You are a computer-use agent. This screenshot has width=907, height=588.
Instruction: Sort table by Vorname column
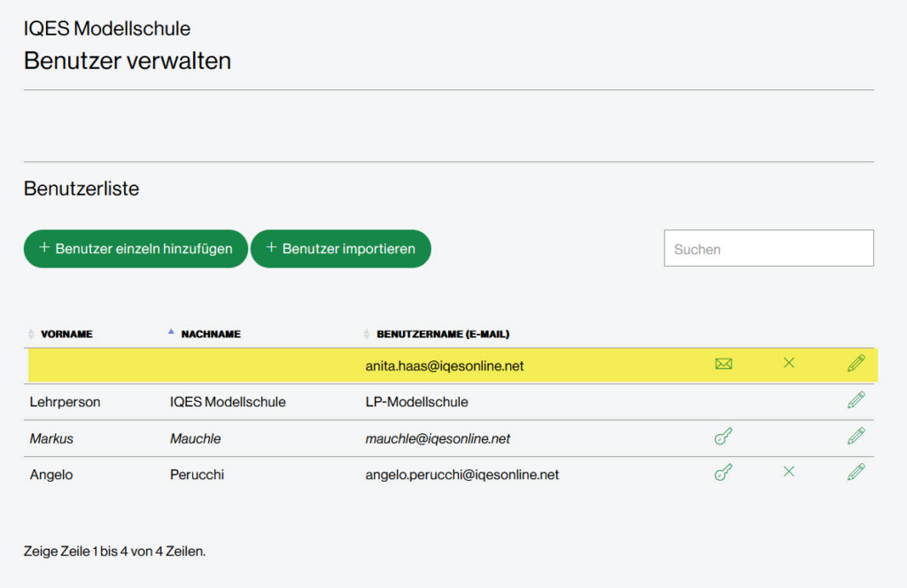[x=66, y=334]
